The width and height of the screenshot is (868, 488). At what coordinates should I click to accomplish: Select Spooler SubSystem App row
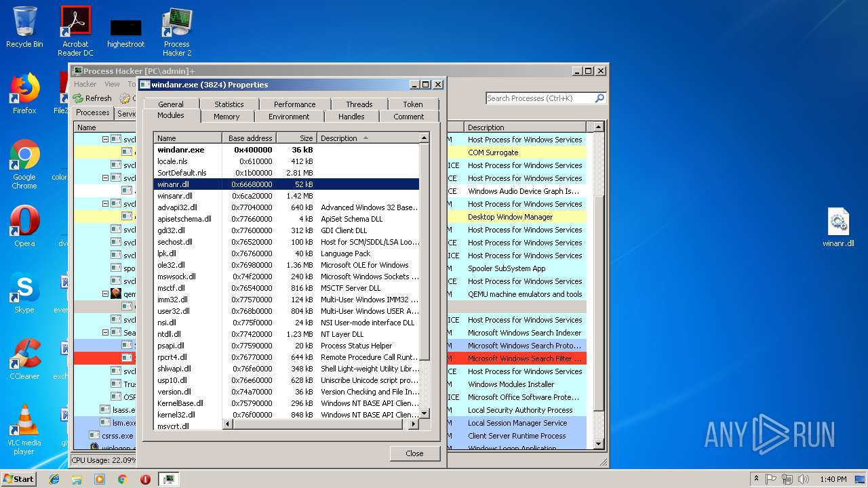(x=517, y=268)
